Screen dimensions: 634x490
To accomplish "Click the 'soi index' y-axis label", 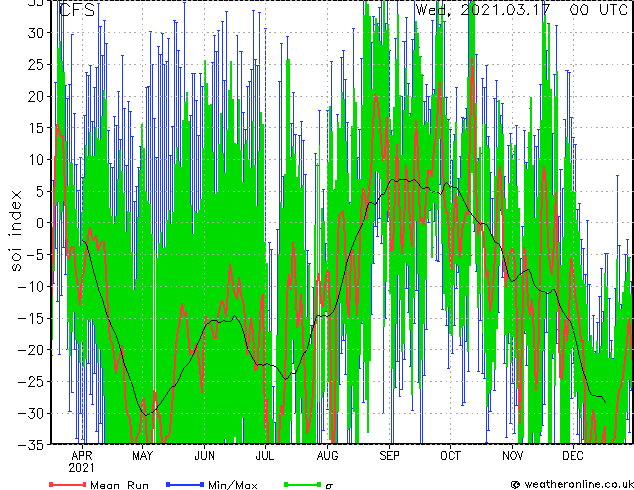I will [16, 231].
